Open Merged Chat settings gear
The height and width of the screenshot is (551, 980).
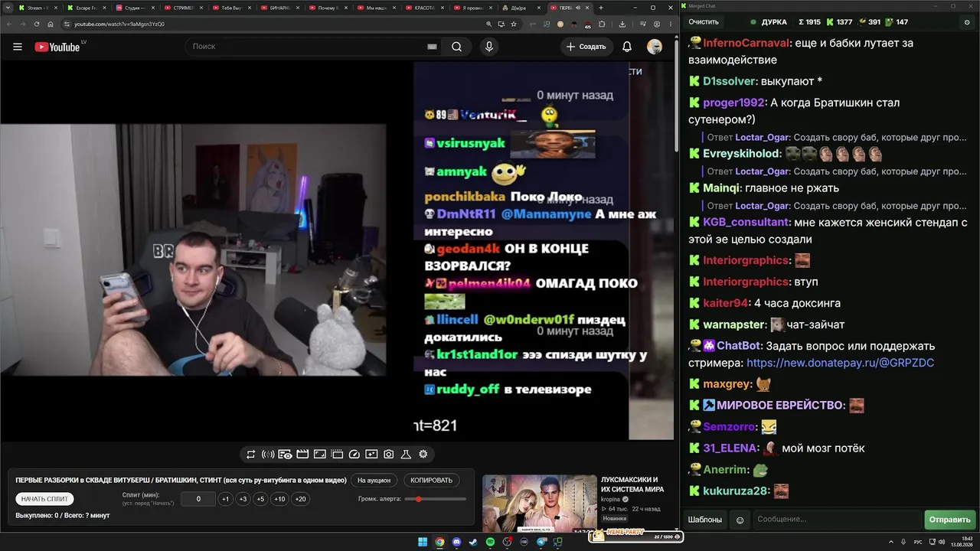click(x=967, y=22)
